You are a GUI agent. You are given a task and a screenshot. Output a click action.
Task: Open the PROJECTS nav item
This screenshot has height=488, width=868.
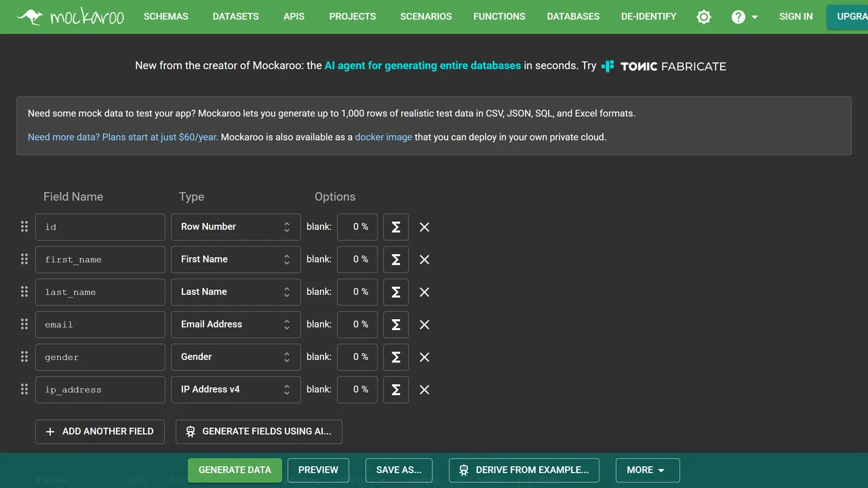353,16
